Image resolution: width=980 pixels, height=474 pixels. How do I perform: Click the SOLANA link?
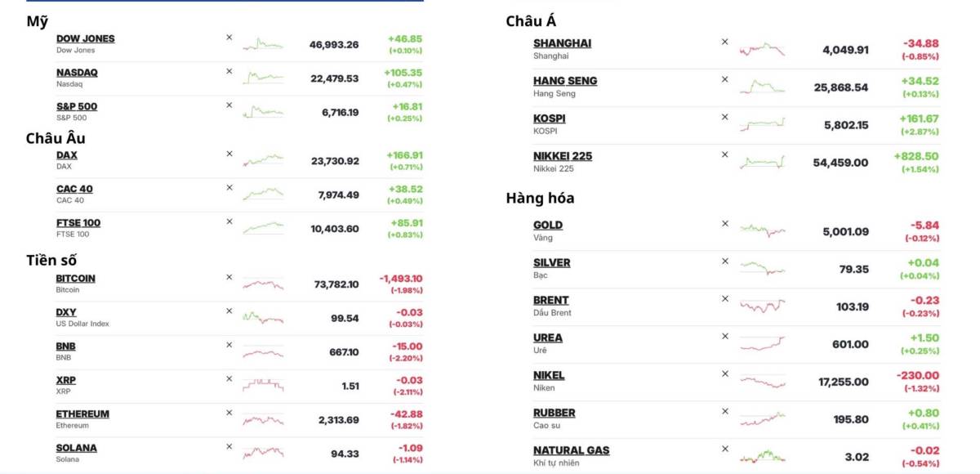click(76, 448)
